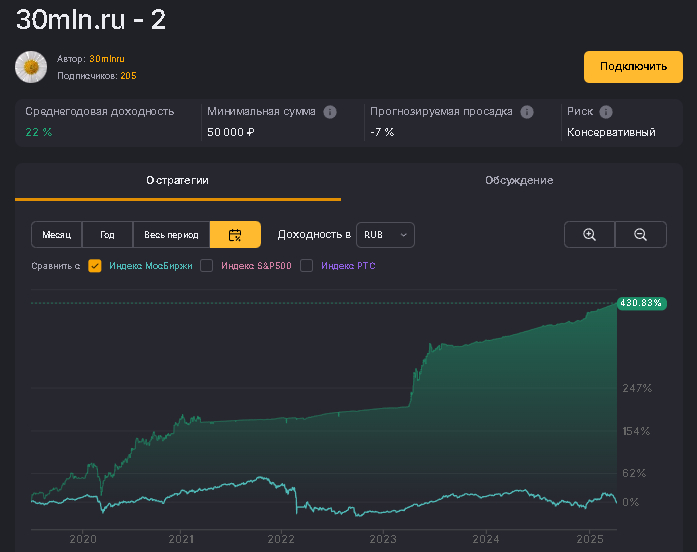Screen dimensions: 697x552
Task: Open the author link 30mlnru
Action: pos(107,59)
